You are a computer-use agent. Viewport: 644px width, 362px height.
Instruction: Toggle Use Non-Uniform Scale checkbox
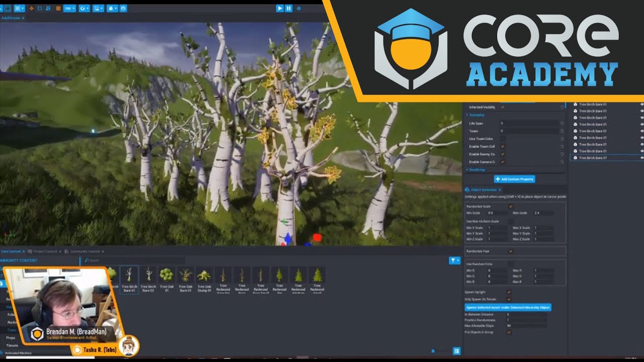coord(511,221)
